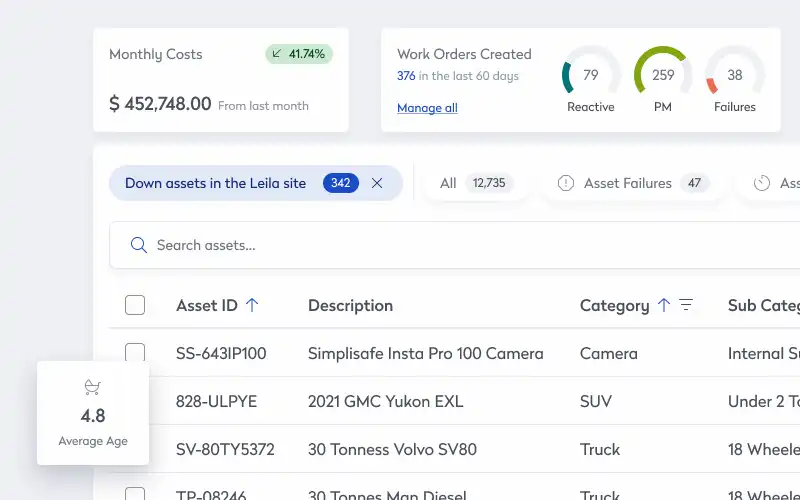Click the down-arrow in 41.74% badge

coord(277,54)
